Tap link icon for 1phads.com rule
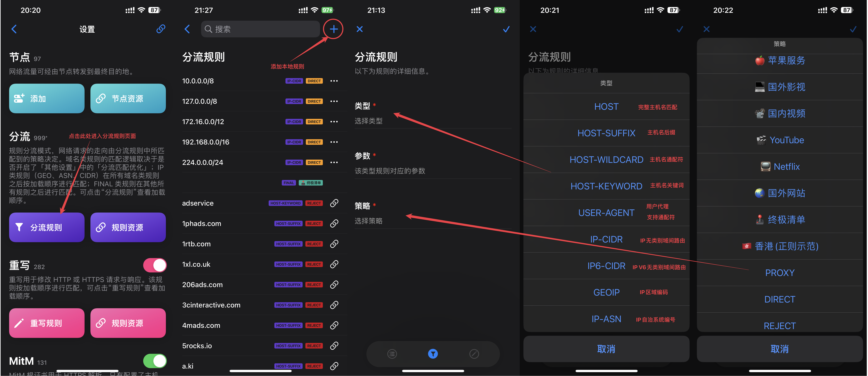The image size is (868, 376). 334,223
